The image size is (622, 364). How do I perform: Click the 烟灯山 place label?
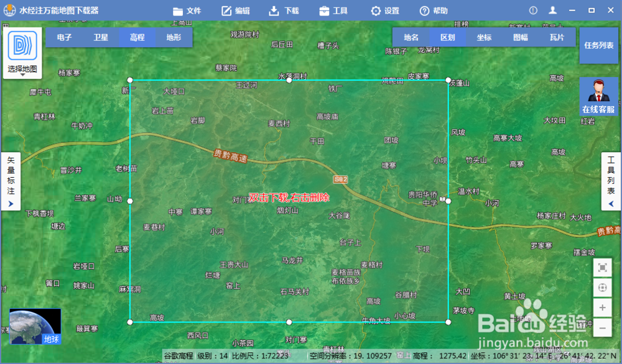287,211
